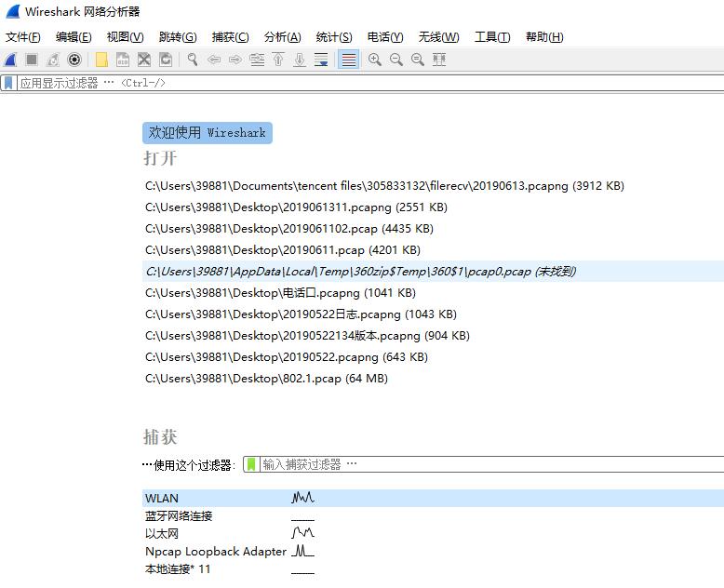Open the 捕获(C) menu

(x=230, y=37)
